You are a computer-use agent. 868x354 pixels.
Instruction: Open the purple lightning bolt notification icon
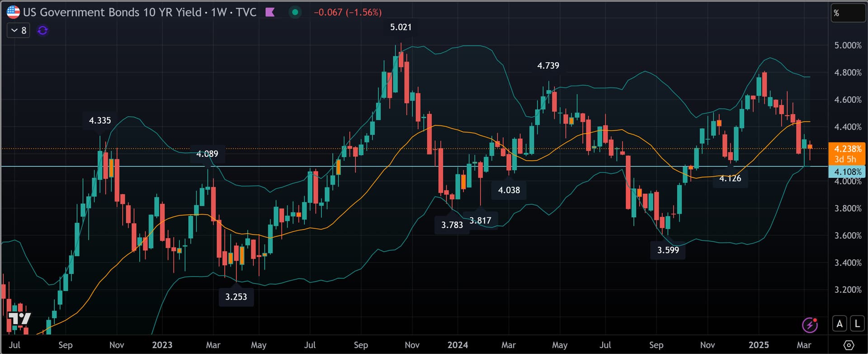(x=809, y=324)
